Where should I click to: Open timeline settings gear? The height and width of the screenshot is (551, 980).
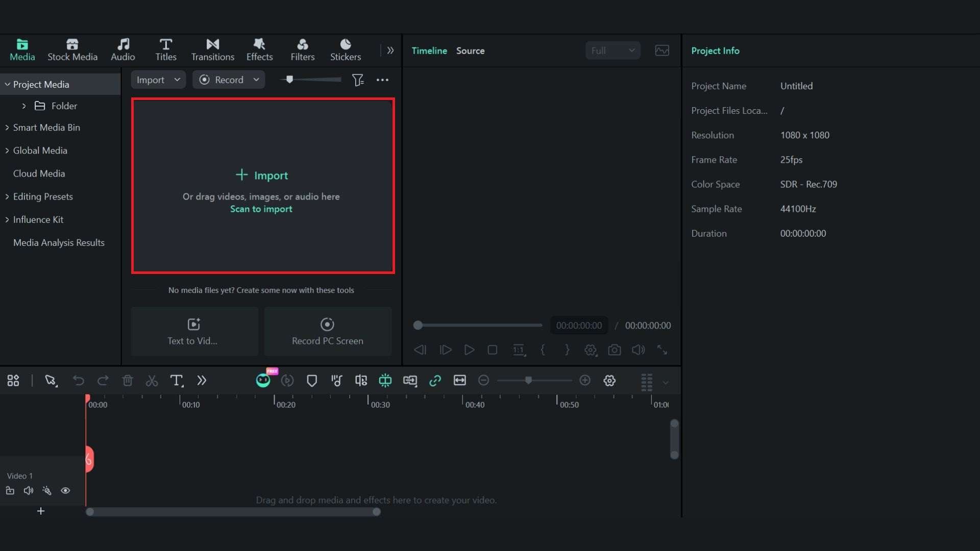coord(609,381)
